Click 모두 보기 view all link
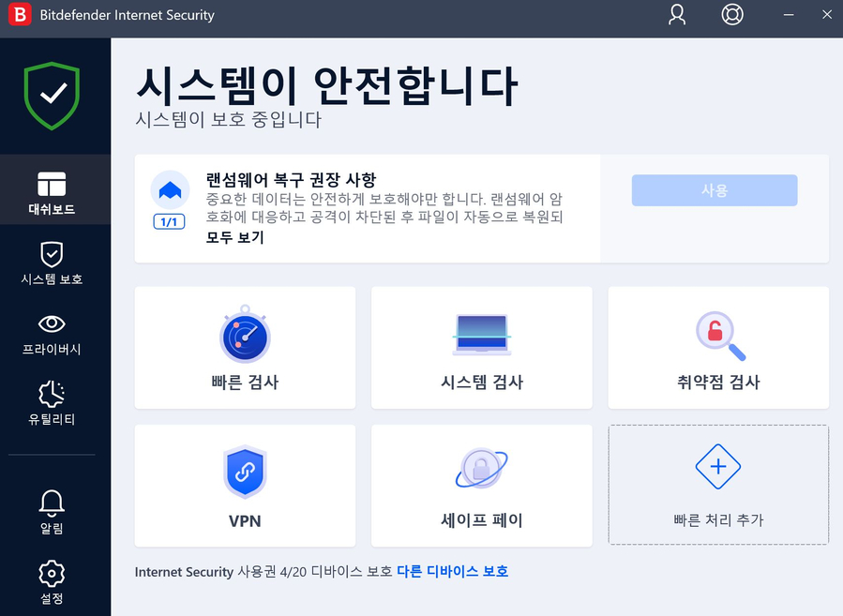The image size is (843, 616). (x=235, y=237)
